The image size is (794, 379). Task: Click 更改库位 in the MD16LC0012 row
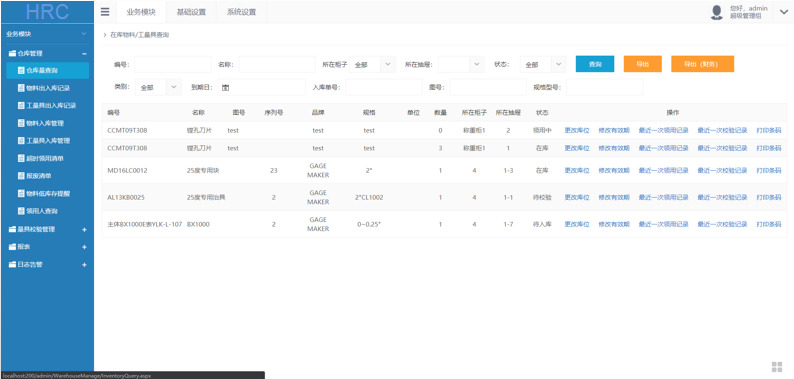click(x=577, y=171)
